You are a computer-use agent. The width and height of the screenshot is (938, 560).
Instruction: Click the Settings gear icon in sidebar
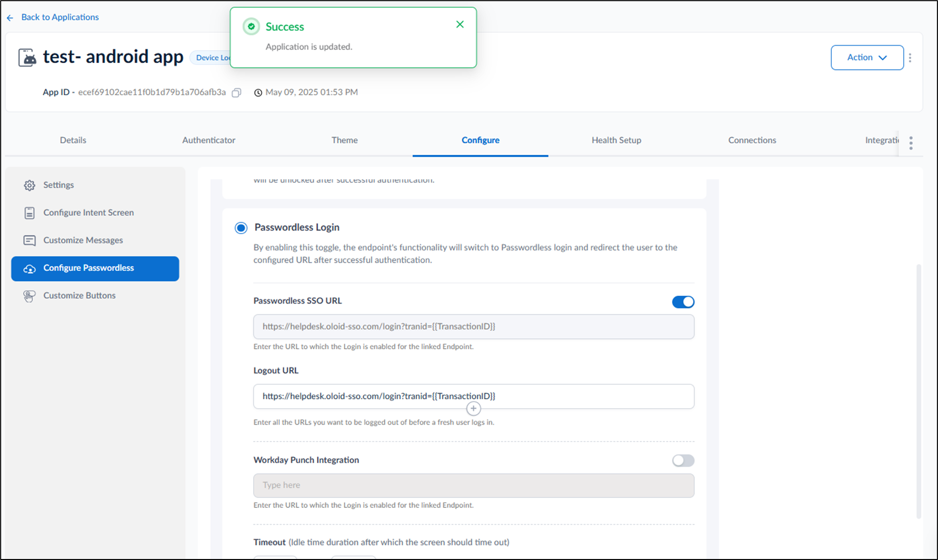(x=30, y=185)
